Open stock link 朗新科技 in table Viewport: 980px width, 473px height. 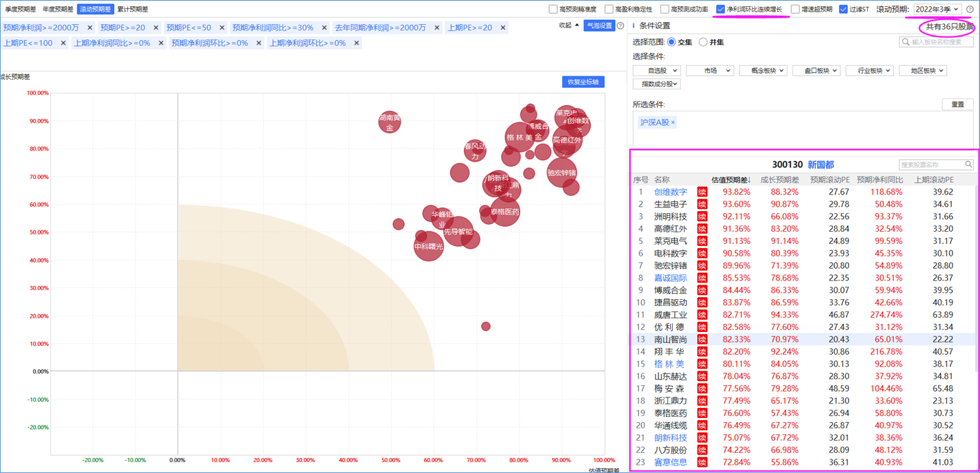(671, 437)
